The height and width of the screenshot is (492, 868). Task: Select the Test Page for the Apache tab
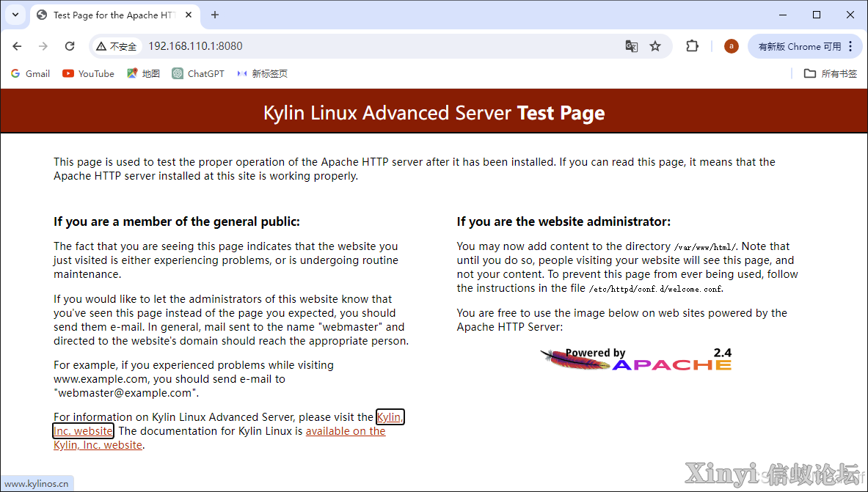click(114, 15)
